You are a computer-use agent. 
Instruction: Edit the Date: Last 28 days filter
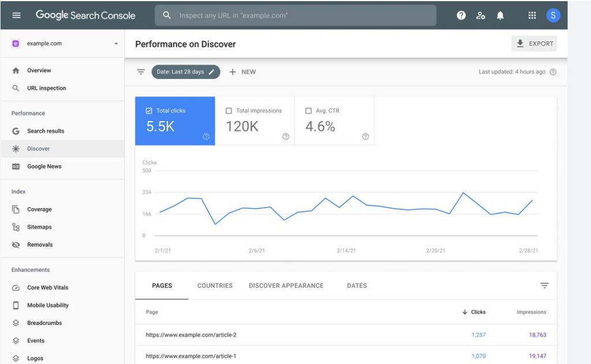(x=186, y=72)
